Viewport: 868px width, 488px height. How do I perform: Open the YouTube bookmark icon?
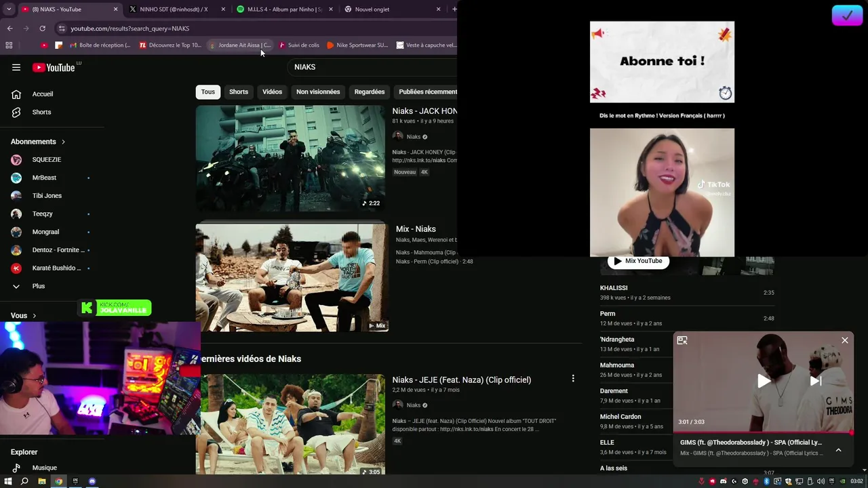(44, 45)
